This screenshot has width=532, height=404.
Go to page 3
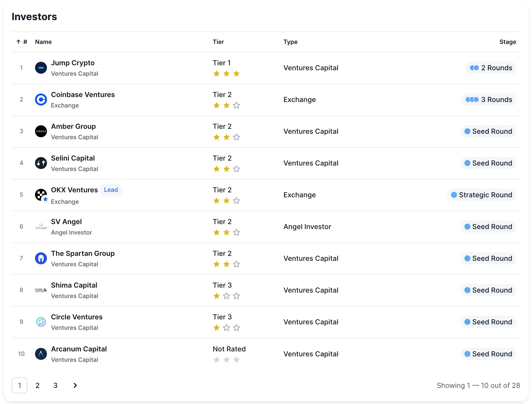click(x=55, y=385)
